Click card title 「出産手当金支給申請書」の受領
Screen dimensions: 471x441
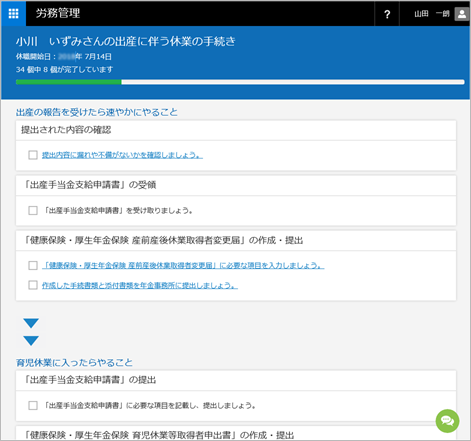[x=89, y=185]
